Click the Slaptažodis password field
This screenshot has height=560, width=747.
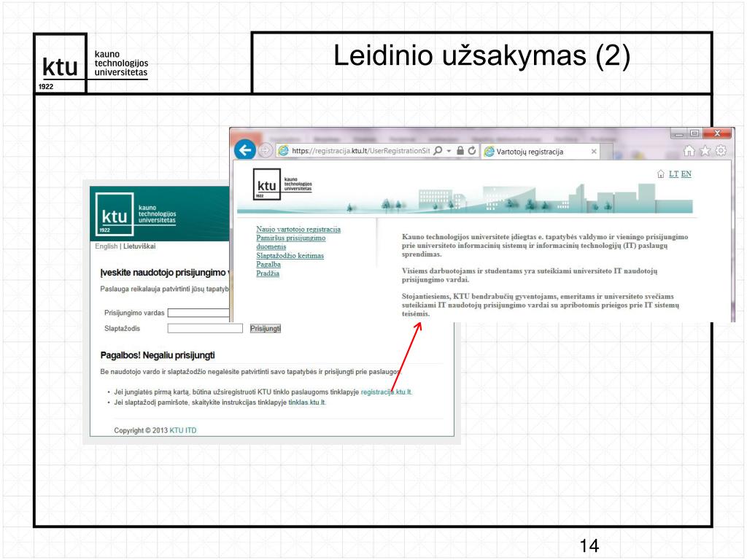coord(205,328)
